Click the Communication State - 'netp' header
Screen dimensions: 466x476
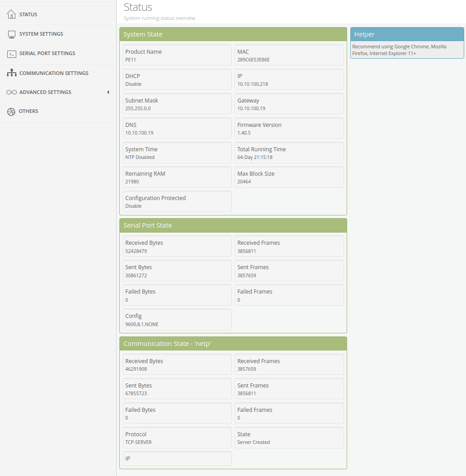[x=233, y=343]
